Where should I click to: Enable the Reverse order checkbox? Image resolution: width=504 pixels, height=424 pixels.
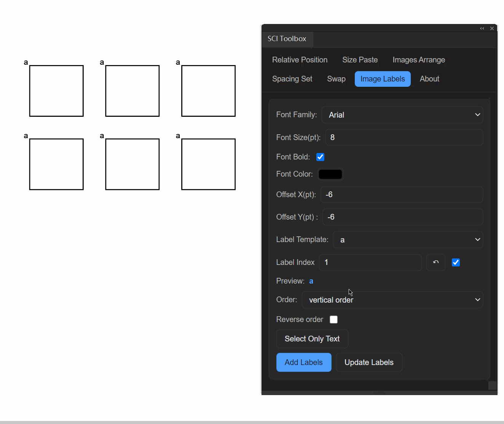tap(333, 320)
